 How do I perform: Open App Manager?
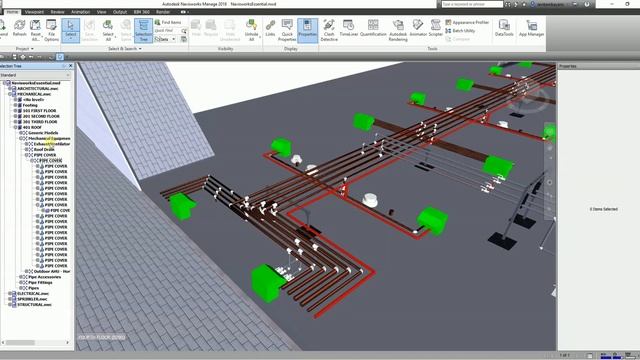(531, 28)
